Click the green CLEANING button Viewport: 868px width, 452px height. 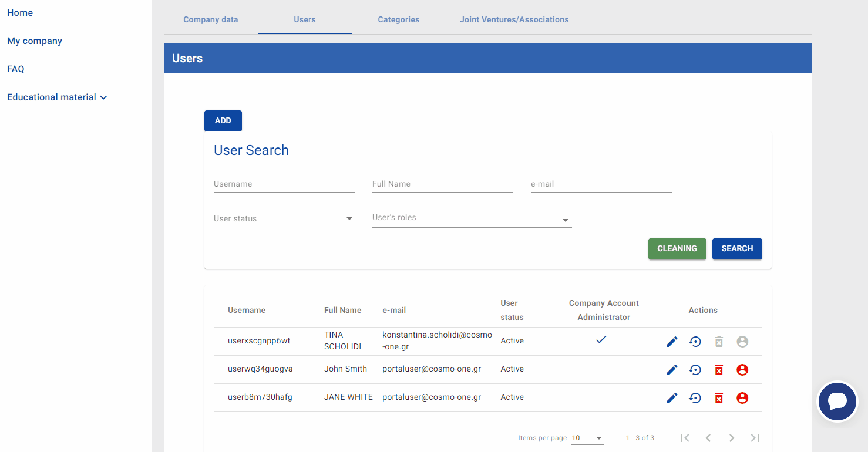(x=677, y=249)
